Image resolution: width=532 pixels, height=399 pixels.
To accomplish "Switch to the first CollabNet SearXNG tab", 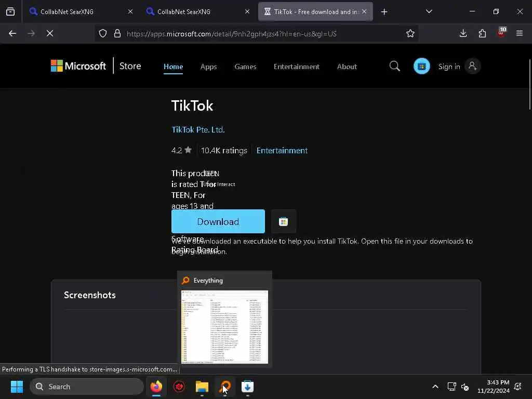I will point(81,11).
